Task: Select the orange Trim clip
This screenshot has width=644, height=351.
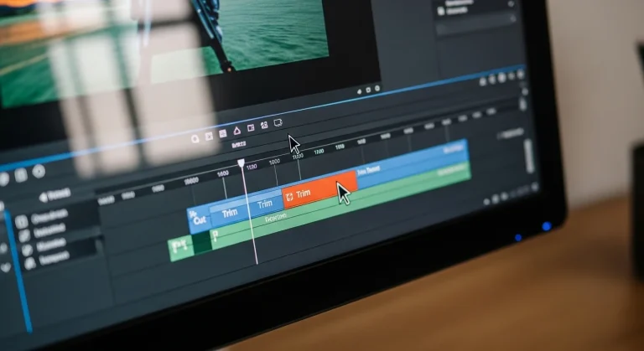Action: click(x=319, y=189)
